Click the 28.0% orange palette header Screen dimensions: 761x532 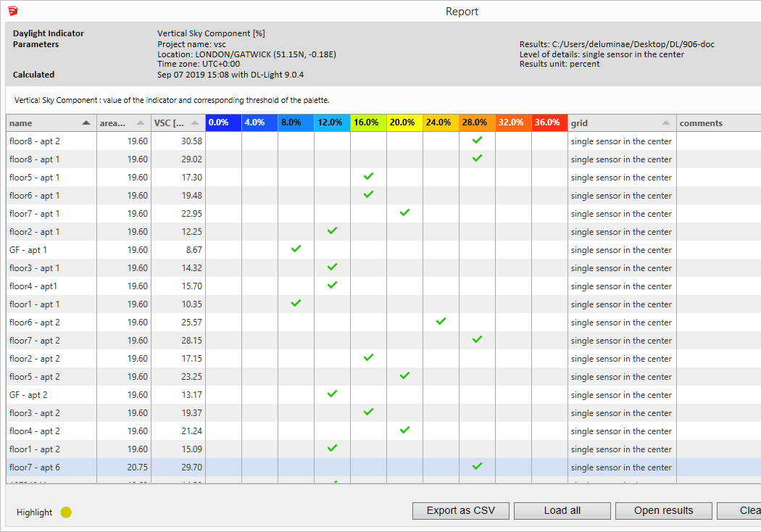point(477,122)
